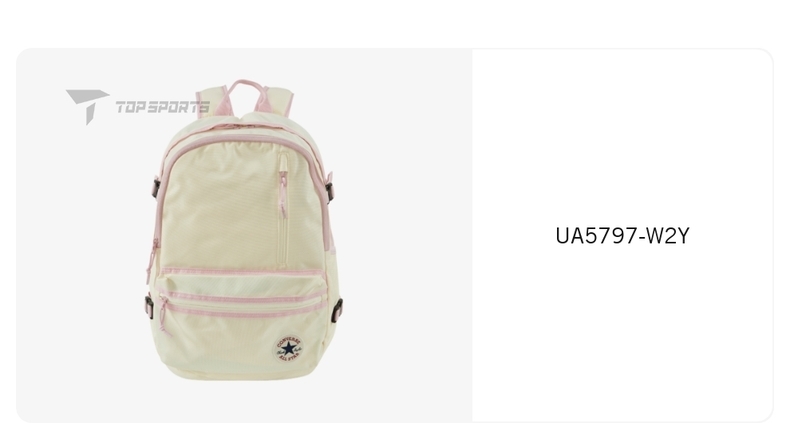
Task: Click the Converse All Star round patch
Action: pos(289,348)
